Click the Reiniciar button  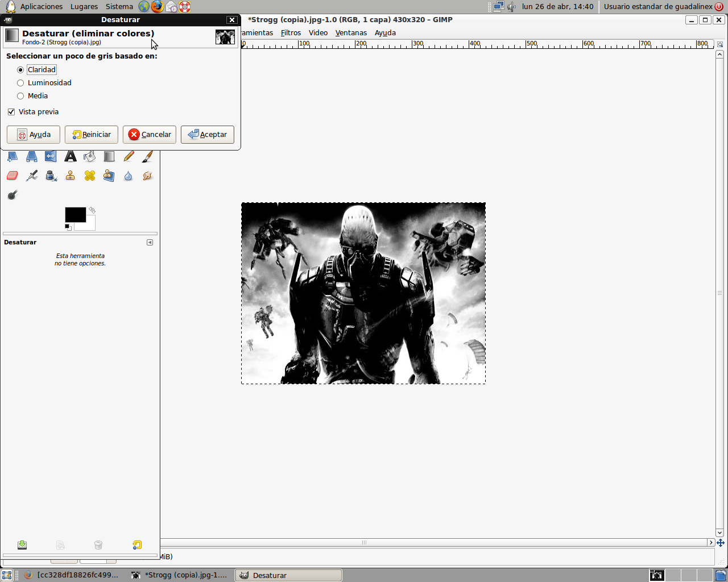tap(92, 135)
